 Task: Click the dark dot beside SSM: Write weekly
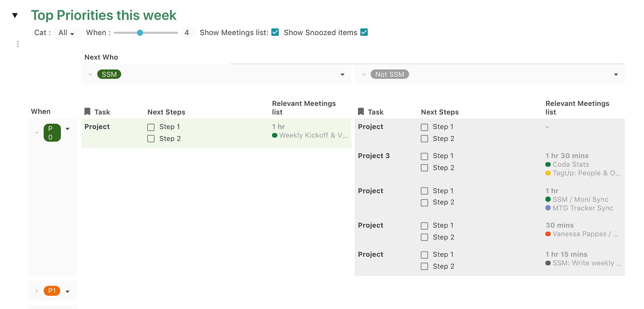(548, 263)
